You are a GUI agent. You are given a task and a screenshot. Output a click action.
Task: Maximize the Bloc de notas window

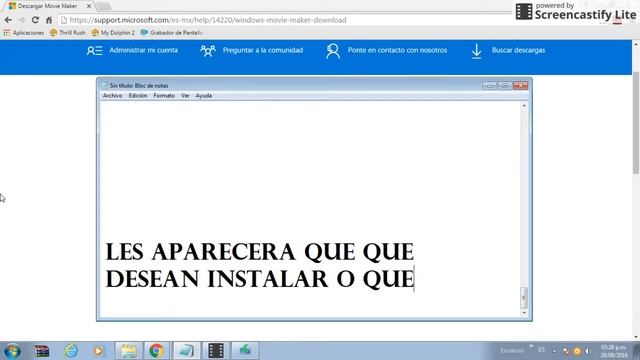505,85
